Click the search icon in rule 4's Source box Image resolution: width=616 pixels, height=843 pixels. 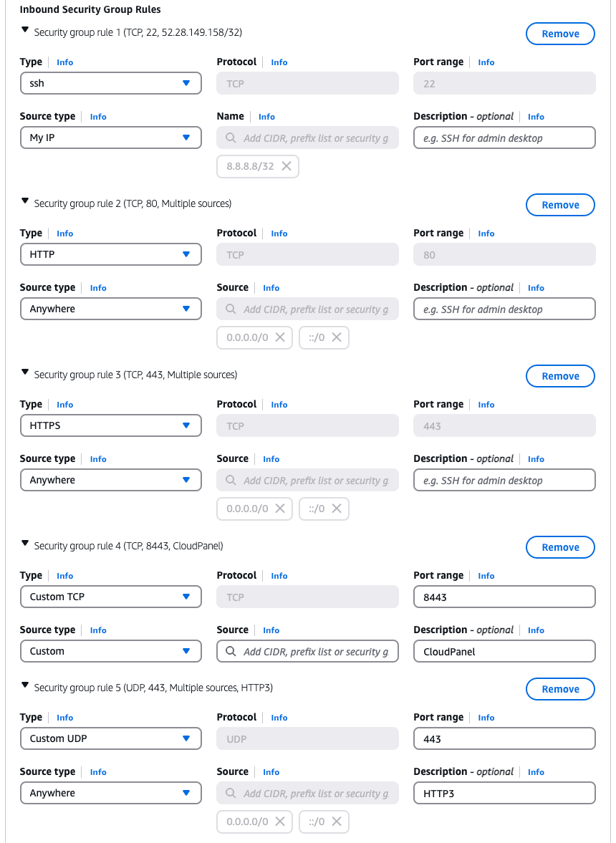click(230, 651)
